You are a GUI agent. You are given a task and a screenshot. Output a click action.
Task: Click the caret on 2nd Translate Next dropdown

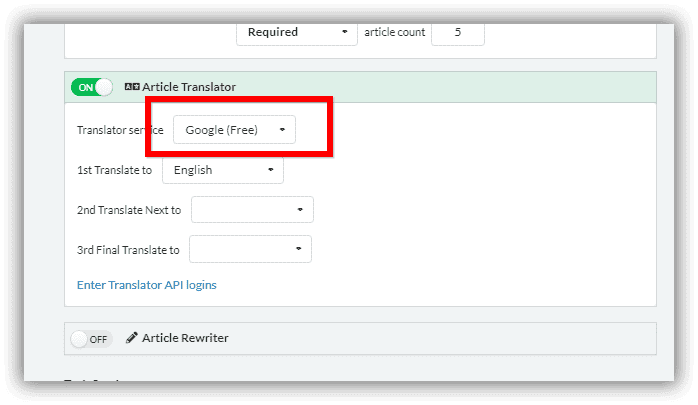(x=300, y=209)
